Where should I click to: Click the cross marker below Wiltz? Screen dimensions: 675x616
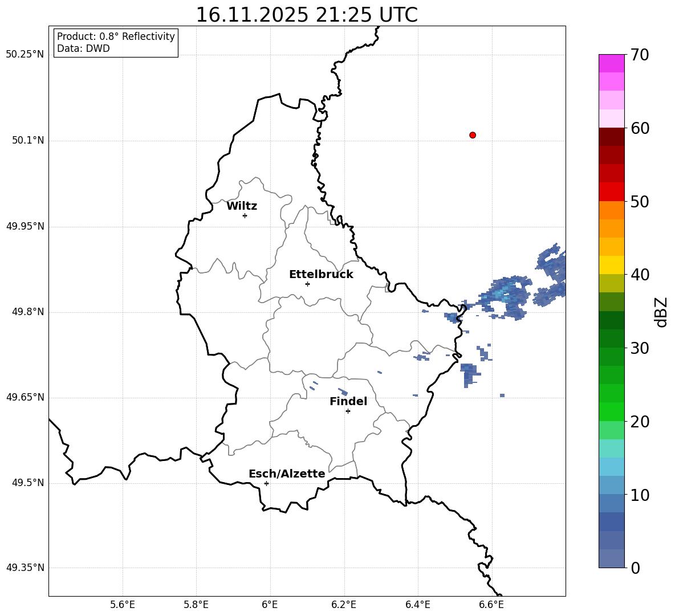pos(245,215)
